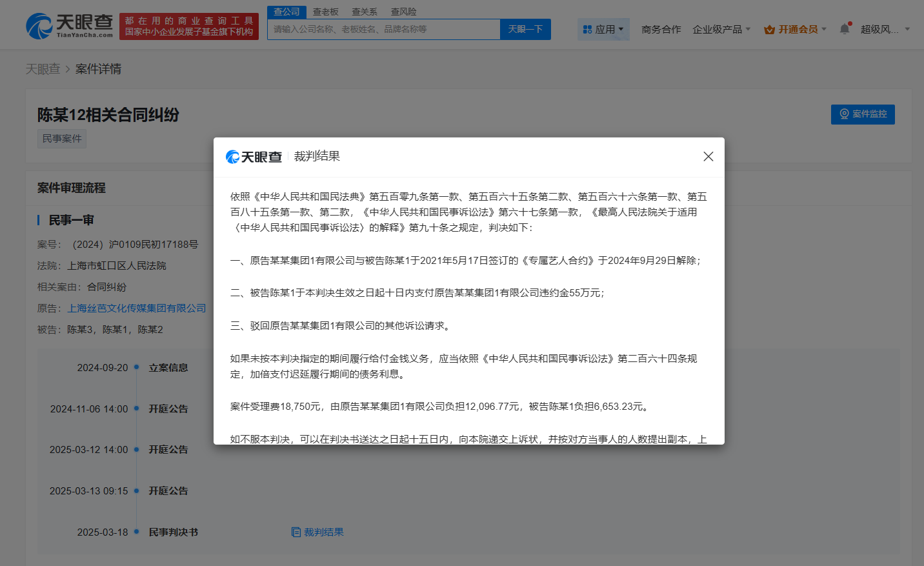Close the 裁判结果 popup dialog

708,156
